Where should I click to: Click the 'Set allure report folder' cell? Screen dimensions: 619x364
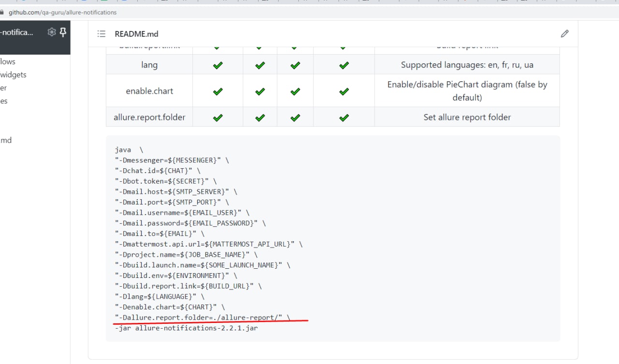pos(467,117)
